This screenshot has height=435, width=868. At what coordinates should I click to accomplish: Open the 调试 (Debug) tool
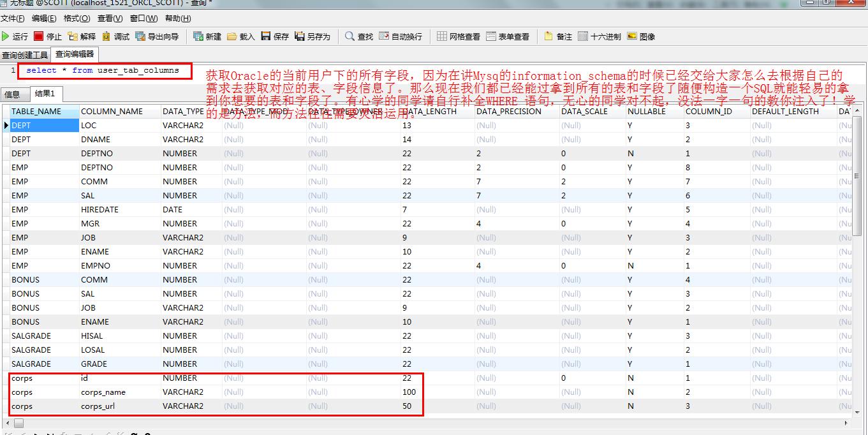tap(116, 36)
